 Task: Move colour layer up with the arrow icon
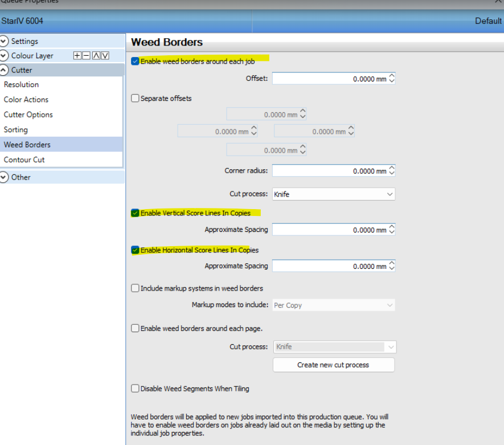coord(96,56)
